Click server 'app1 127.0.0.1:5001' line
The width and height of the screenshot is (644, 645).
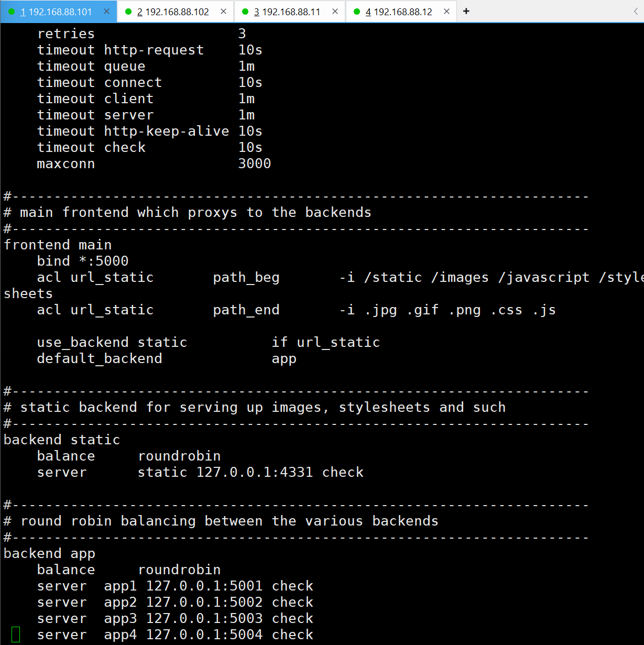click(x=175, y=586)
